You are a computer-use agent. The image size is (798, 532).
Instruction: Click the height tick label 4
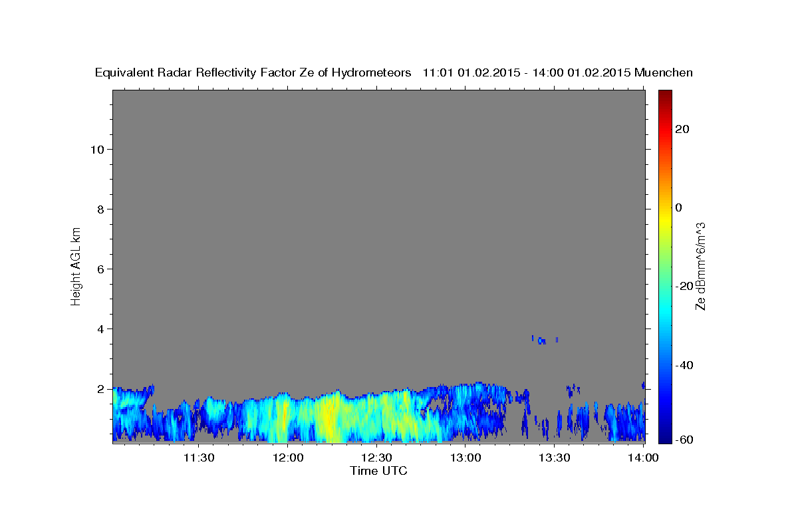pyautogui.click(x=100, y=329)
